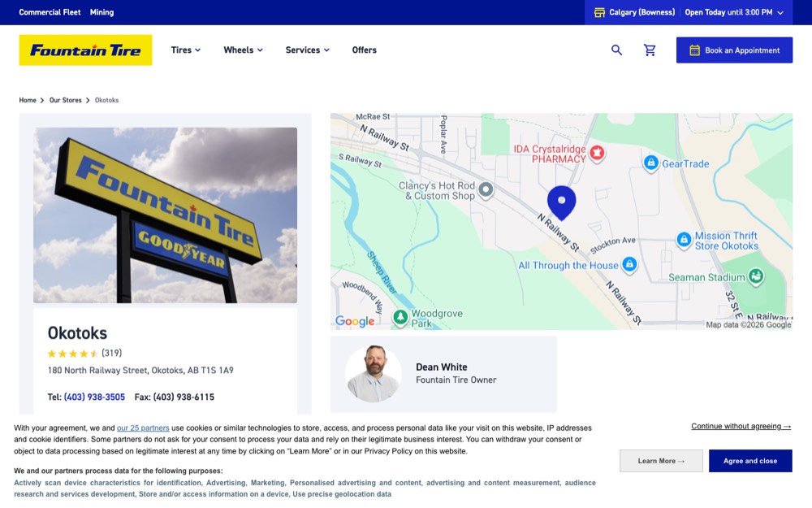Click the GearTrade shopping marker
This screenshot has width=812, height=508.
[x=651, y=163]
